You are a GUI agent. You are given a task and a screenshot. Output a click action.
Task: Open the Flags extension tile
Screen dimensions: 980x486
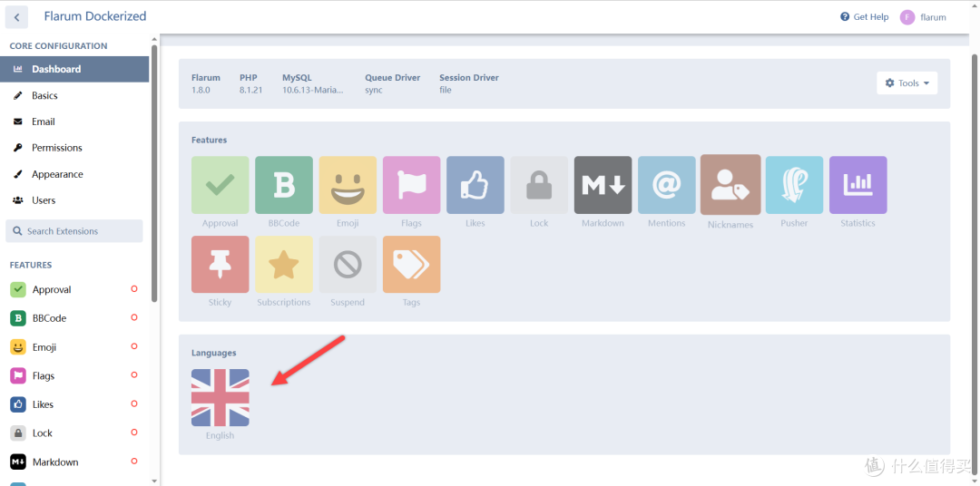tap(411, 185)
